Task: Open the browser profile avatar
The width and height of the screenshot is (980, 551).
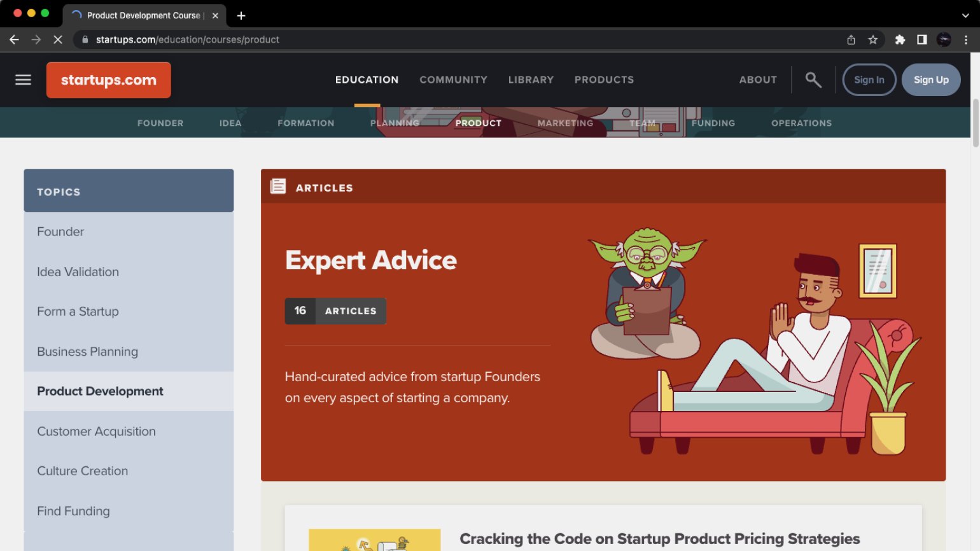Action: click(x=944, y=39)
